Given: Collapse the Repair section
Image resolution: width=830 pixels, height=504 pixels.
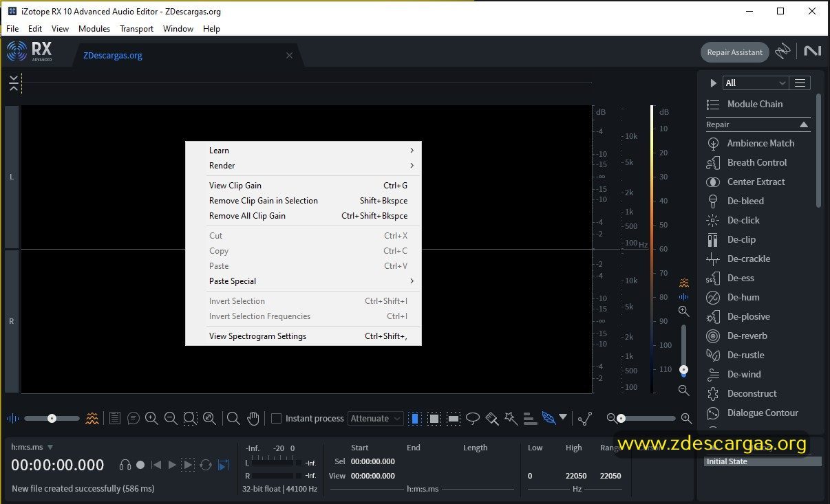Looking at the screenshot, I should click(x=803, y=124).
